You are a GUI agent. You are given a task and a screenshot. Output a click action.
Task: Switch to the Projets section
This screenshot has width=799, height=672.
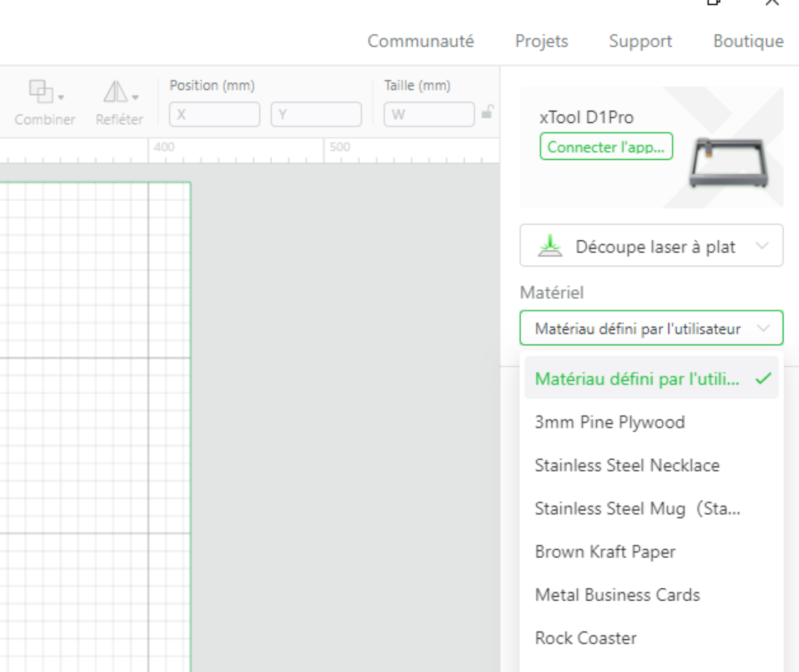(542, 41)
